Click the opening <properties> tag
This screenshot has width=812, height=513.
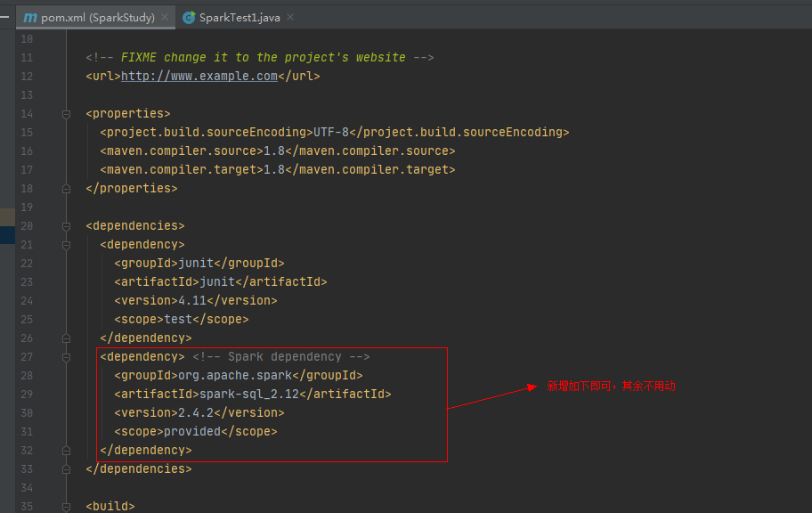pos(128,113)
